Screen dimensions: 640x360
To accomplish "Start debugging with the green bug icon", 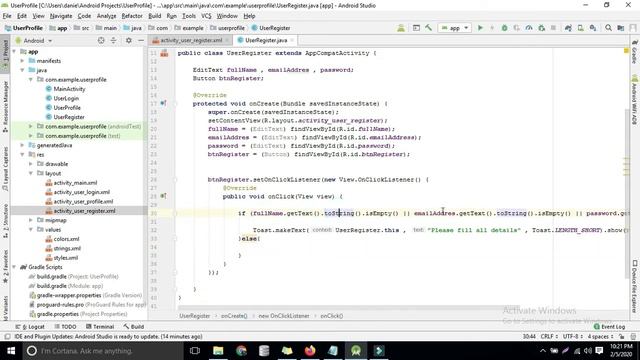I will (504, 28).
